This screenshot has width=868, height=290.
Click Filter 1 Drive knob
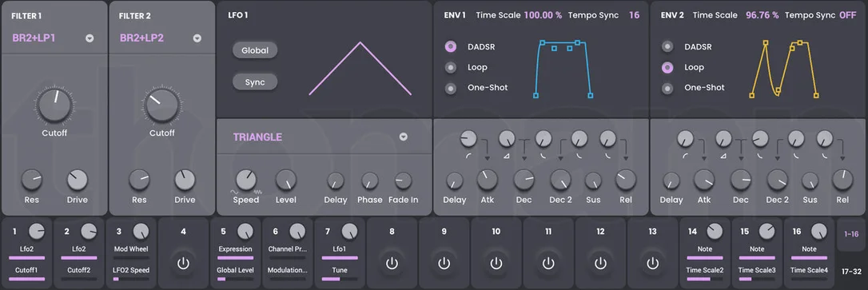pyautogui.click(x=77, y=180)
